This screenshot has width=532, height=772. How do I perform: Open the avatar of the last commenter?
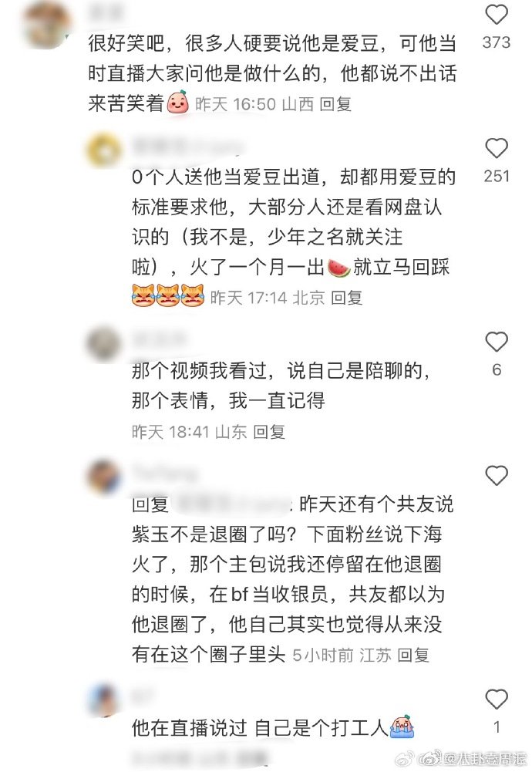[x=104, y=700]
